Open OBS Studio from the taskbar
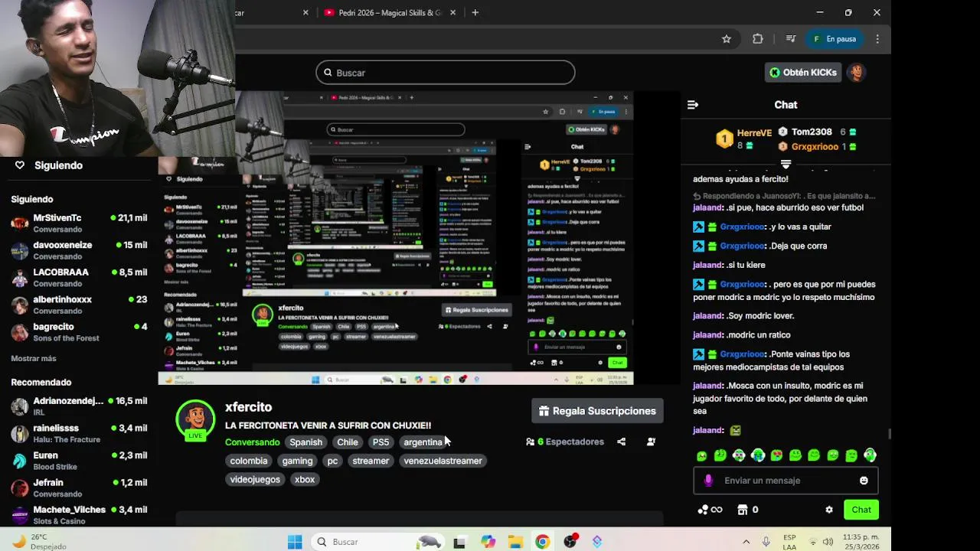This screenshot has height=551, width=980. coord(570,542)
